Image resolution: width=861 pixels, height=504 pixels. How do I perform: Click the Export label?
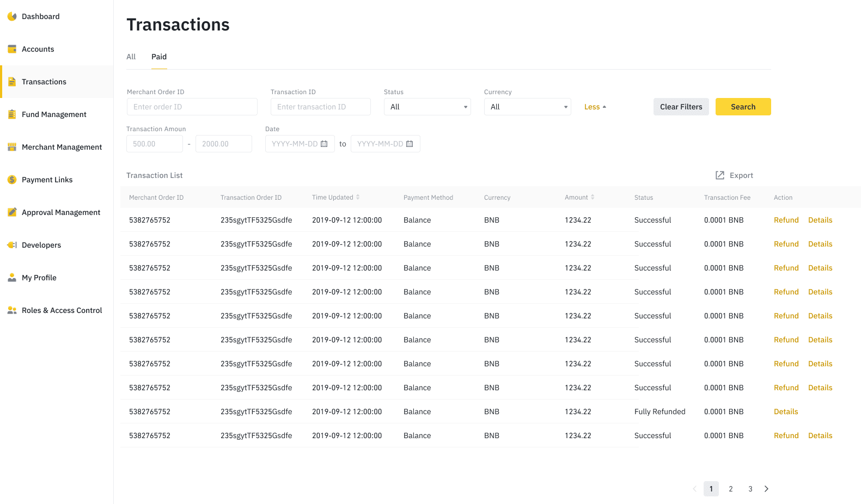tap(741, 175)
